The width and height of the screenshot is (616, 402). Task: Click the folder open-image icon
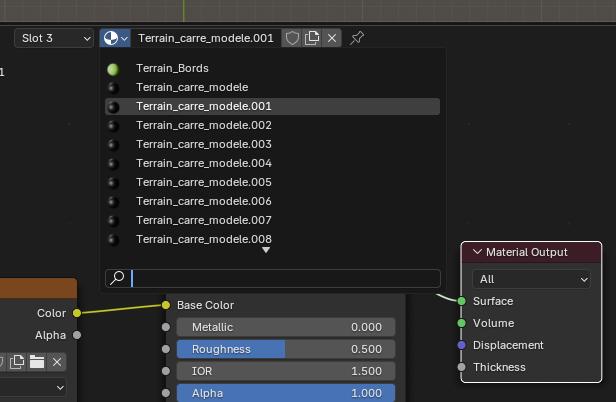click(37, 362)
